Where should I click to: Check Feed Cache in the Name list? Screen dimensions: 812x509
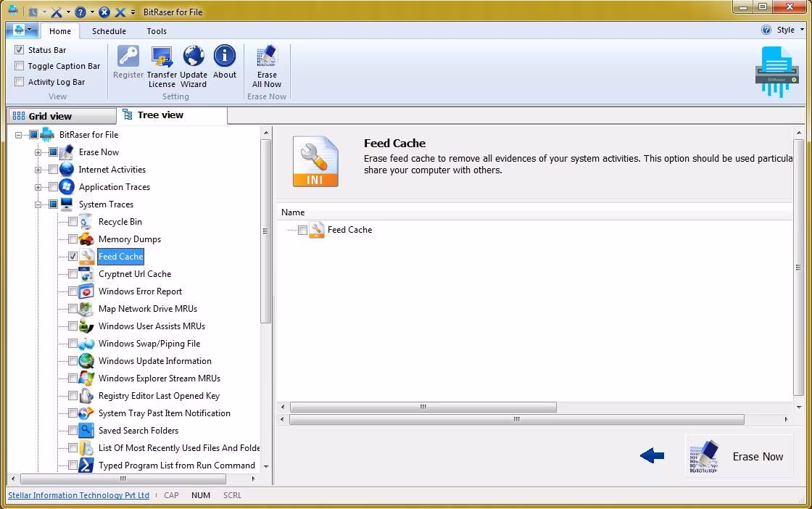[x=302, y=230]
